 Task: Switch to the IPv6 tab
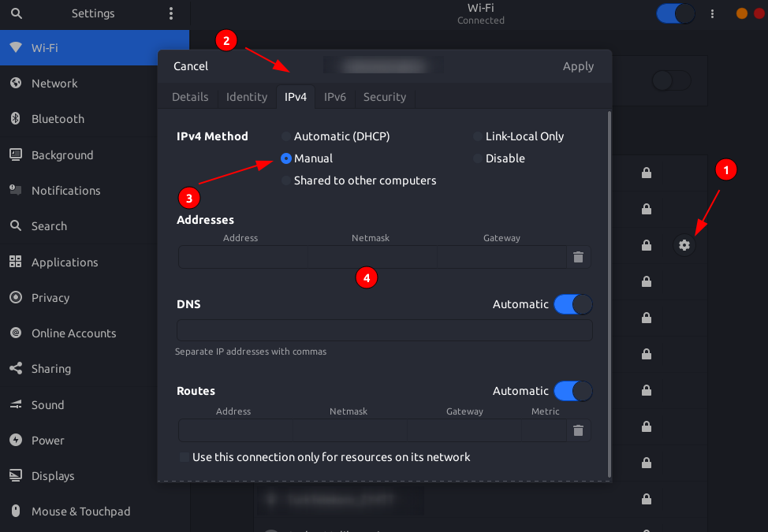pyautogui.click(x=335, y=97)
